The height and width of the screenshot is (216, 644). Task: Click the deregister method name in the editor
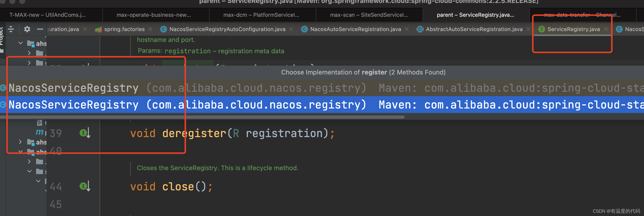194,133
